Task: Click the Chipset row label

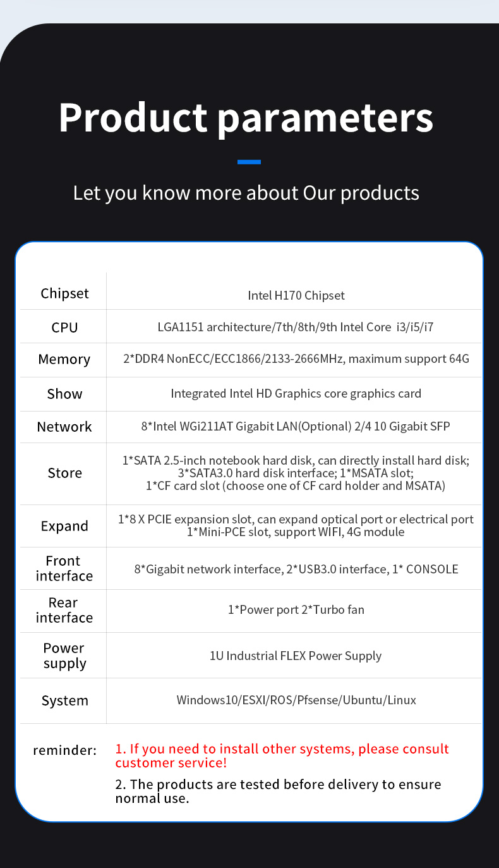Action: point(64,293)
